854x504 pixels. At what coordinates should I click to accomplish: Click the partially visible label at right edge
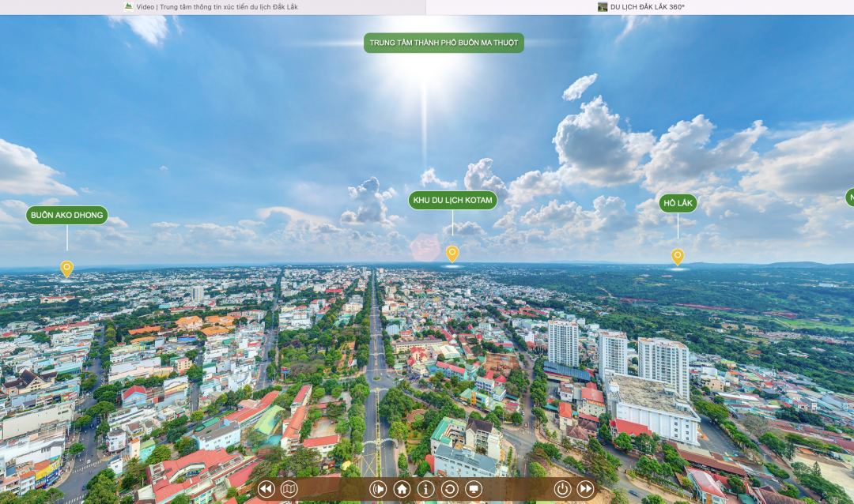pos(849,197)
